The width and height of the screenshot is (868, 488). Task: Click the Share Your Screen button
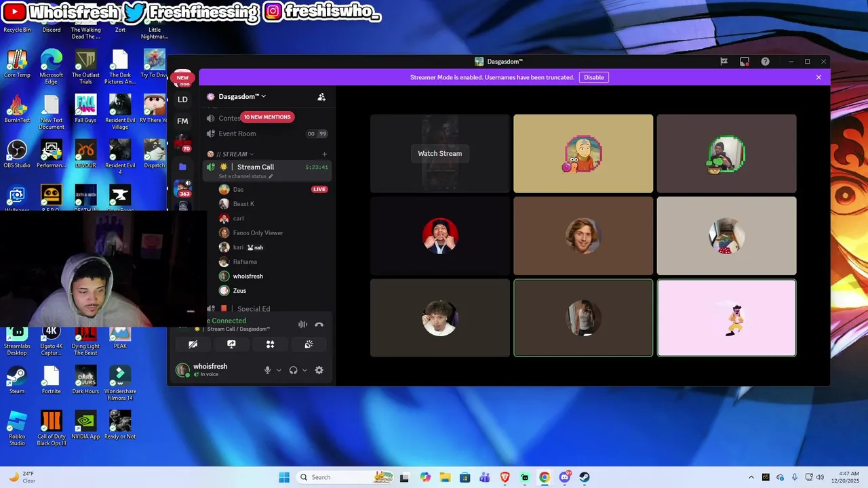point(231,344)
